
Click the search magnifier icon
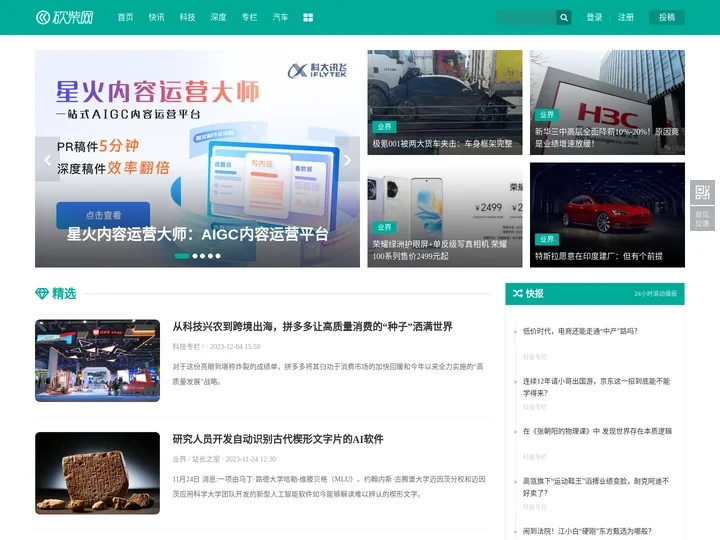tap(564, 17)
